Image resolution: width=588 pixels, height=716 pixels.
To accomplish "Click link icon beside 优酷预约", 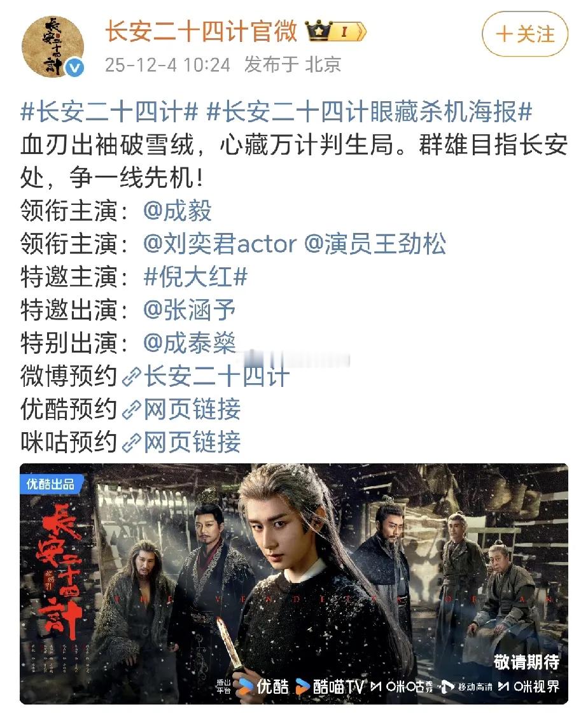I will 132,410.
